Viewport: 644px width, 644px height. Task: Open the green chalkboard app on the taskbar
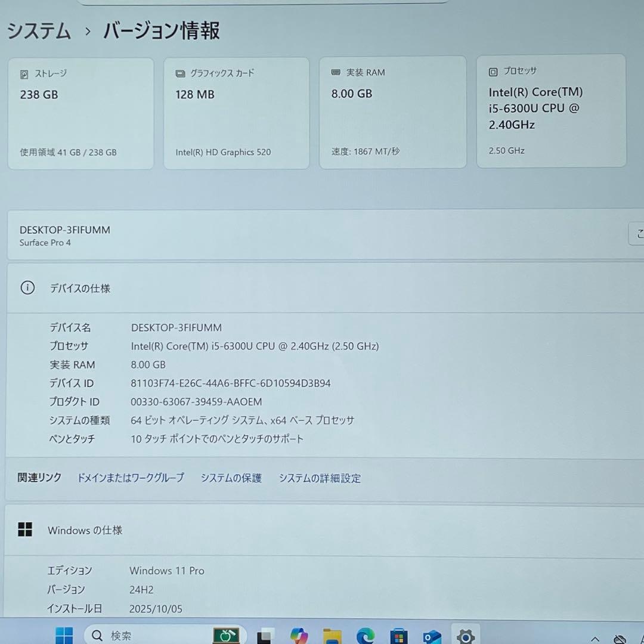[227, 635]
